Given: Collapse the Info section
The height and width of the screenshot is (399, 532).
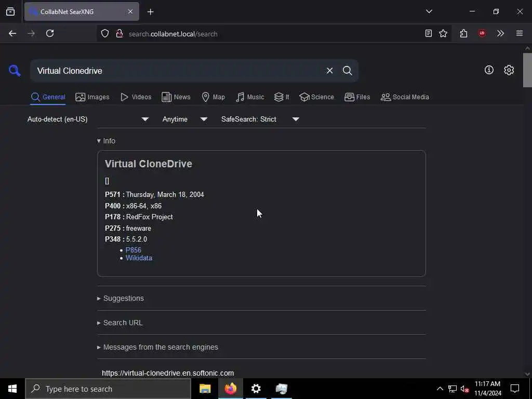Looking at the screenshot, I should click(x=106, y=141).
